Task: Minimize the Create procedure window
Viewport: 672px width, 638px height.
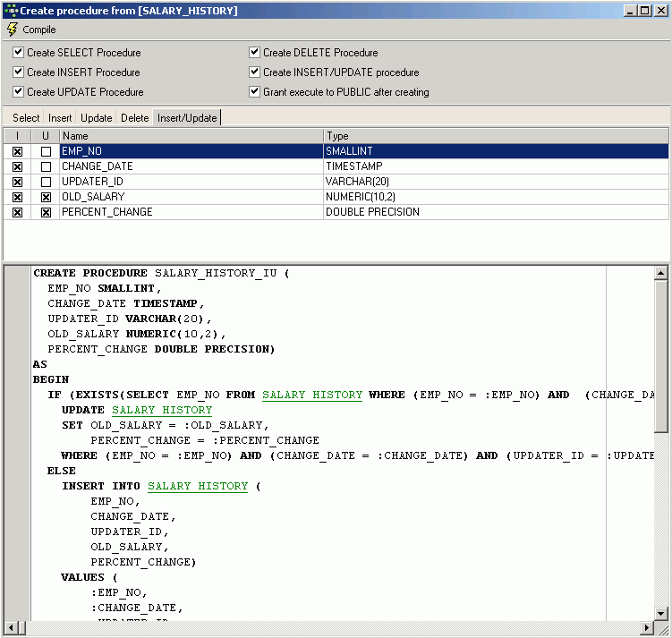Action: coord(629,10)
